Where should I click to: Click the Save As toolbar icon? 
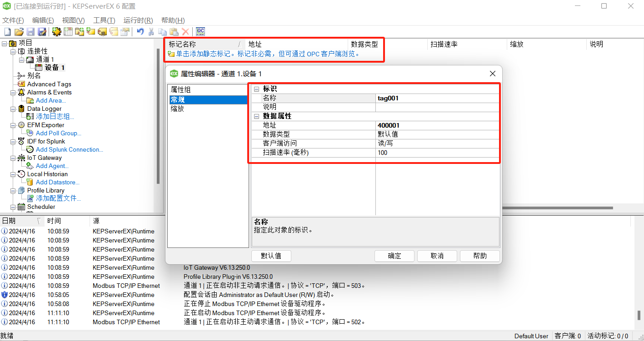(x=42, y=32)
